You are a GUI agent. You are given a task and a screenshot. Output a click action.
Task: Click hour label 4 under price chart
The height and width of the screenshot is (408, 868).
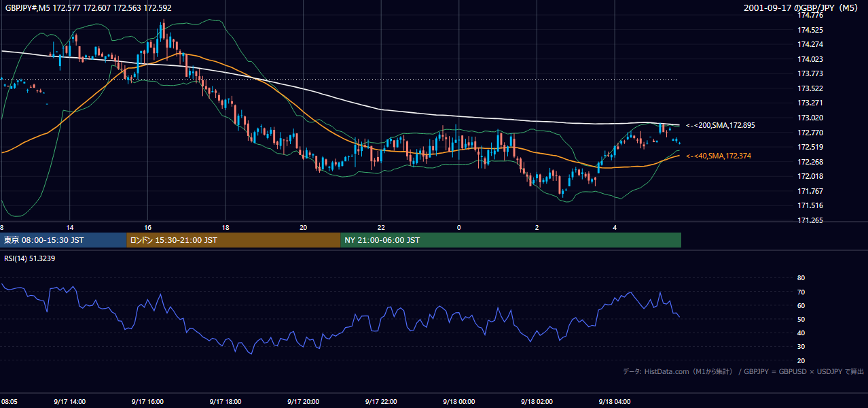point(615,227)
